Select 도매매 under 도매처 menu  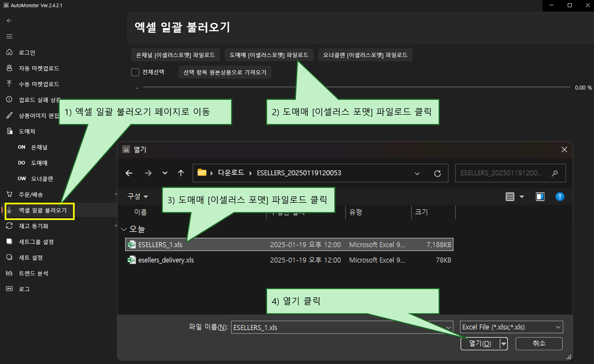coord(39,163)
